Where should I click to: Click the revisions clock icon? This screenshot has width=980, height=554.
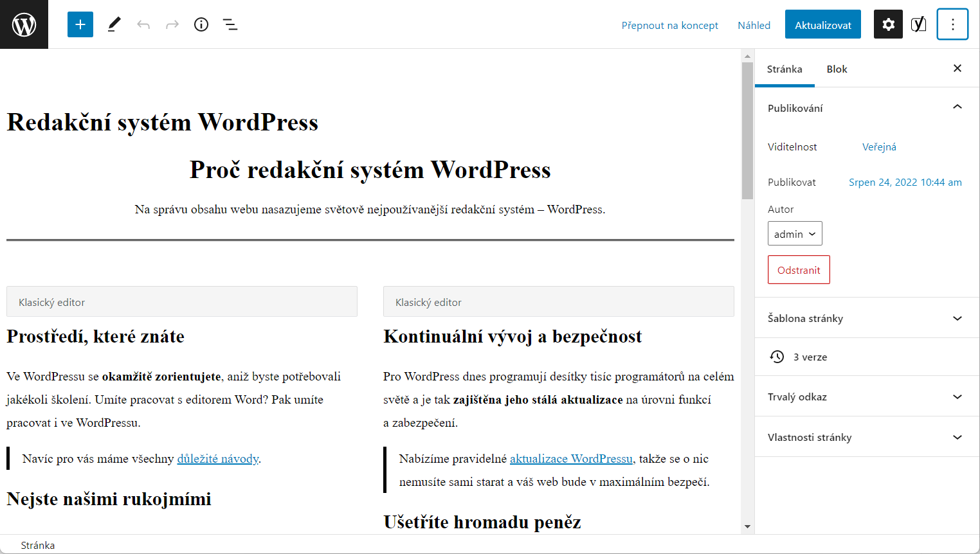pos(777,357)
